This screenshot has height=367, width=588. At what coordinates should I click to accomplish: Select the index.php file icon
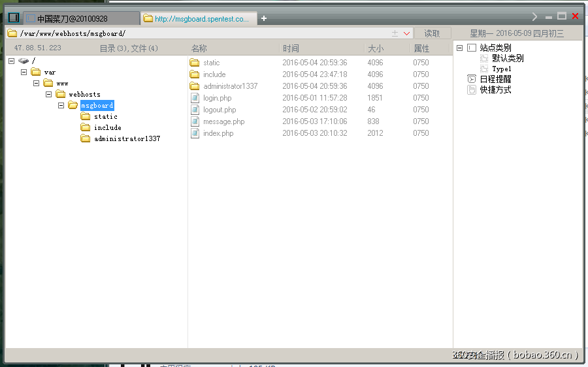pyautogui.click(x=195, y=133)
